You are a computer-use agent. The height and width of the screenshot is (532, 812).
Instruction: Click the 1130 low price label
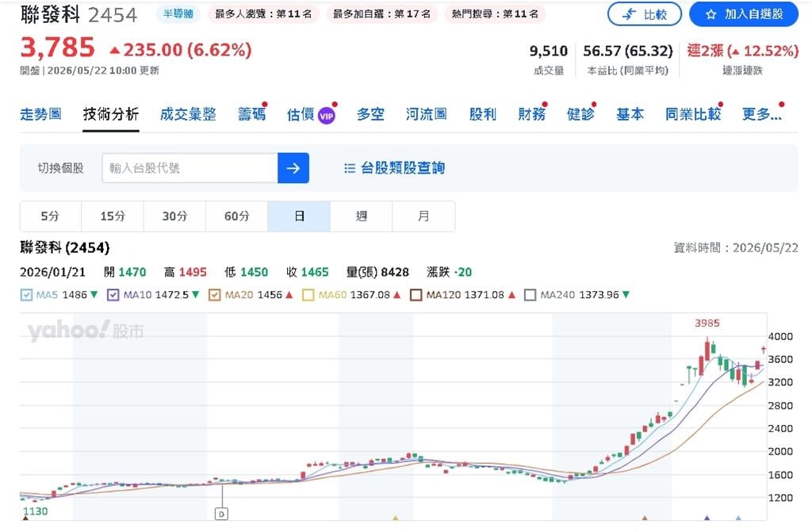coord(35,511)
